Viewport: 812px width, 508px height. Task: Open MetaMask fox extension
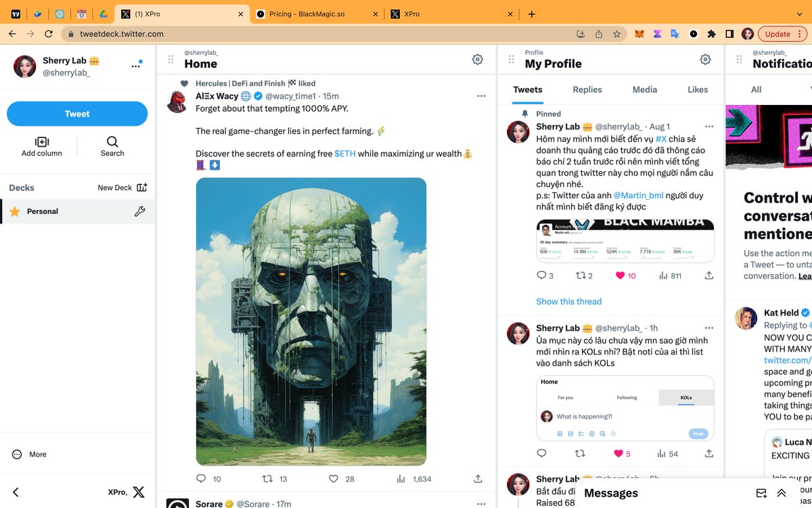639,34
